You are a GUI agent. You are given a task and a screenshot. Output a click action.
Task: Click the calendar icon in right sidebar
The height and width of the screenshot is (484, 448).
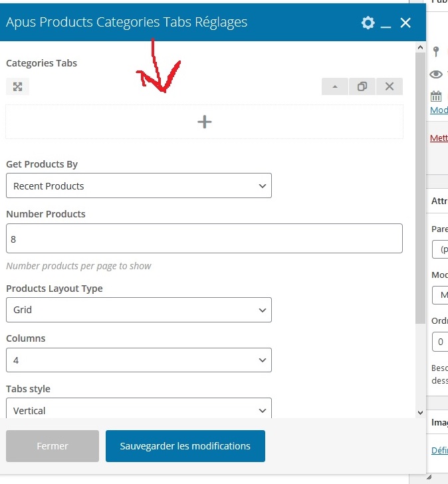tap(436, 96)
